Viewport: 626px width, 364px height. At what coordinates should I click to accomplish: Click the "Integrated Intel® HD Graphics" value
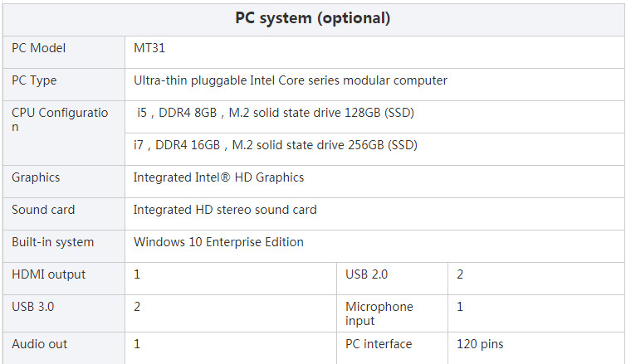pyautogui.click(x=218, y=177)
